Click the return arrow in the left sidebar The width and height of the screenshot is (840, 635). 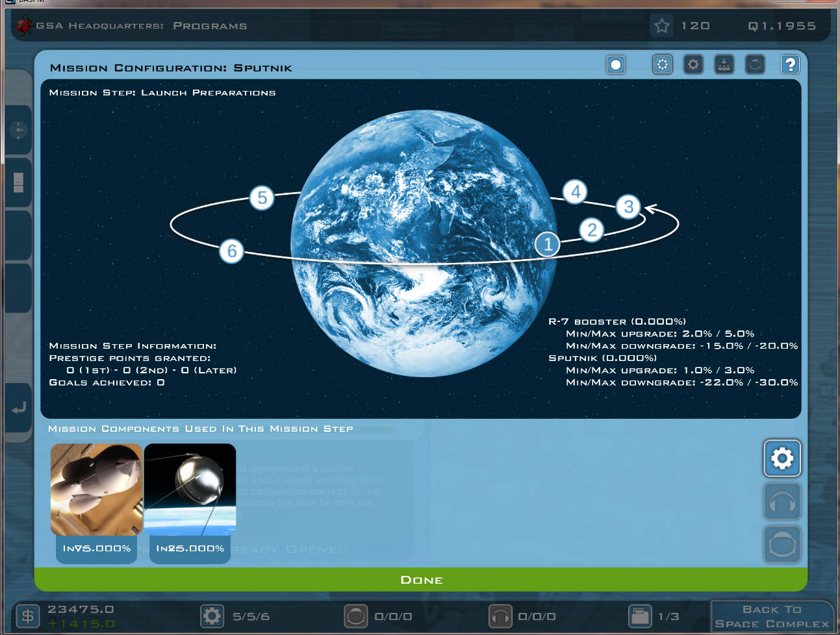[x=18, y=408]
